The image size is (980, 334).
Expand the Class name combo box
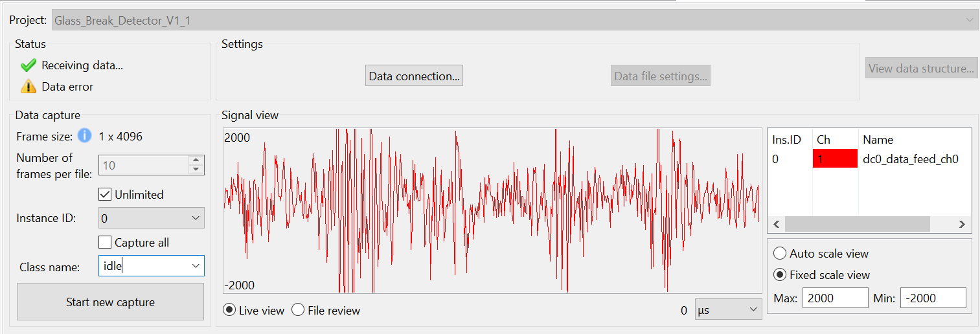click(196, 266)
